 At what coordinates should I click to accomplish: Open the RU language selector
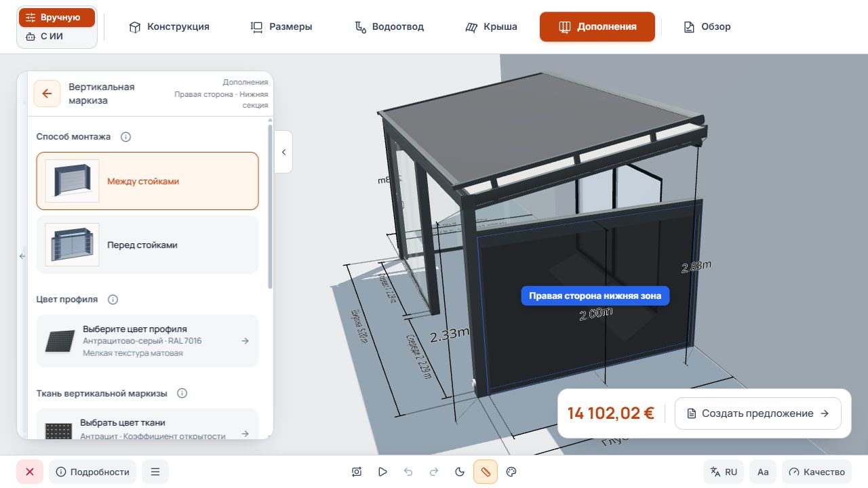pos(724,472)
